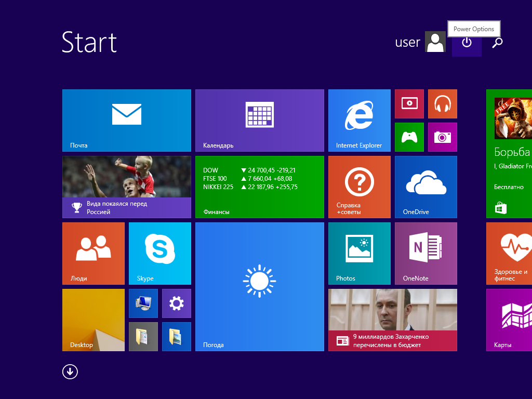Show all apps with down arrow

70,371
